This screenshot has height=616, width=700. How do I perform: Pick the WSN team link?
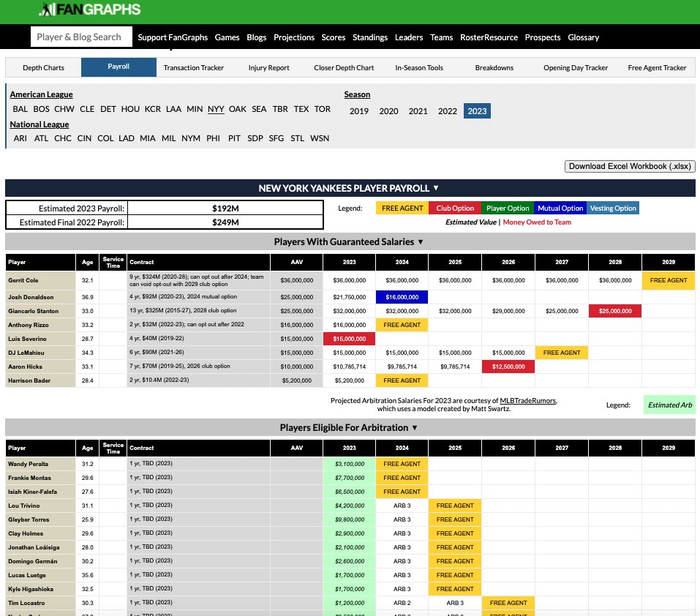pos(320,138)
